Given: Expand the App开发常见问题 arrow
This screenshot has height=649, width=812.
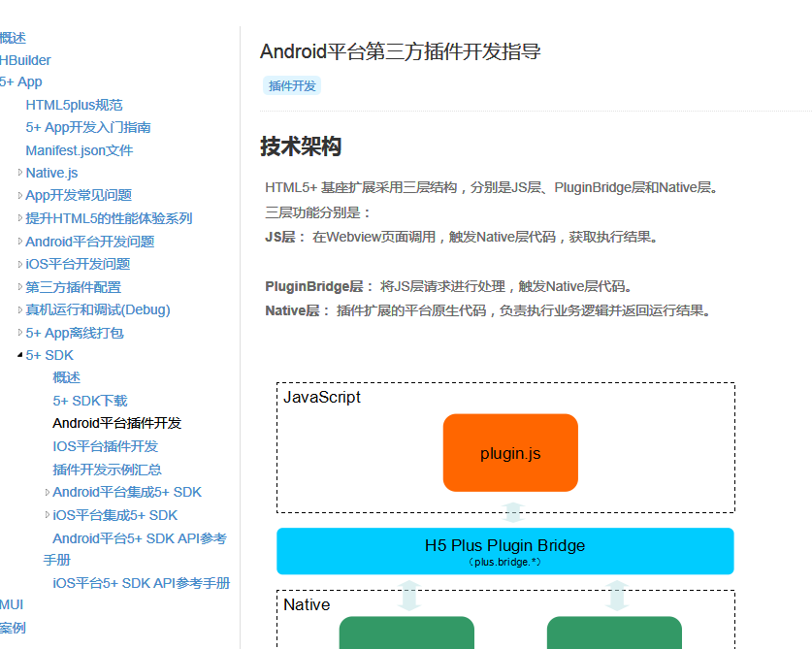Looking at the screenshot, I should (x=20, y=195).
